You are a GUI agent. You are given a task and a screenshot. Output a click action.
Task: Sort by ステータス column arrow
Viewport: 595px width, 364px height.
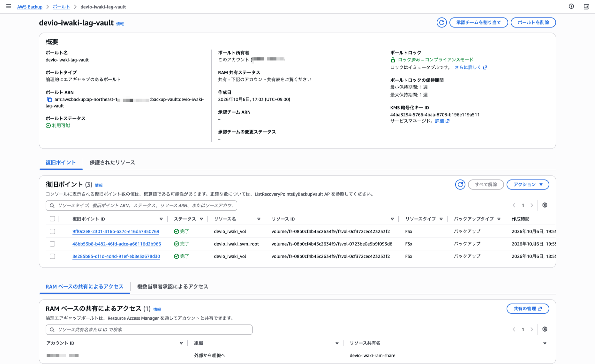click(x=201, y=219)
